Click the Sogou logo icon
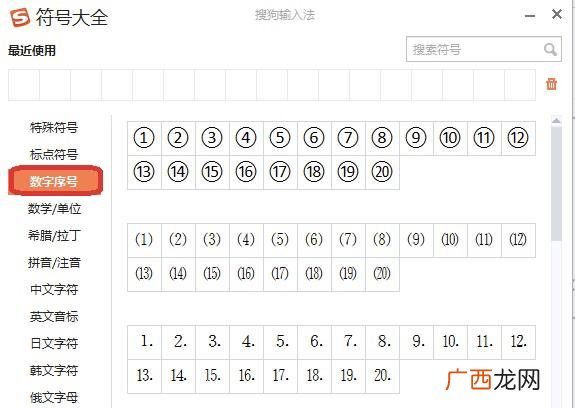The width and height of the screenshot is (575, 408). (x=20, y=17)
